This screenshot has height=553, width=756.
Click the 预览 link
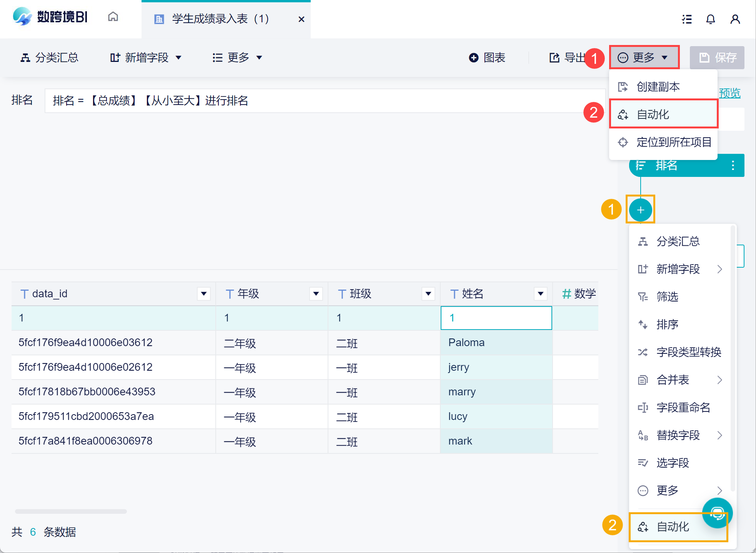click(729, 93)
